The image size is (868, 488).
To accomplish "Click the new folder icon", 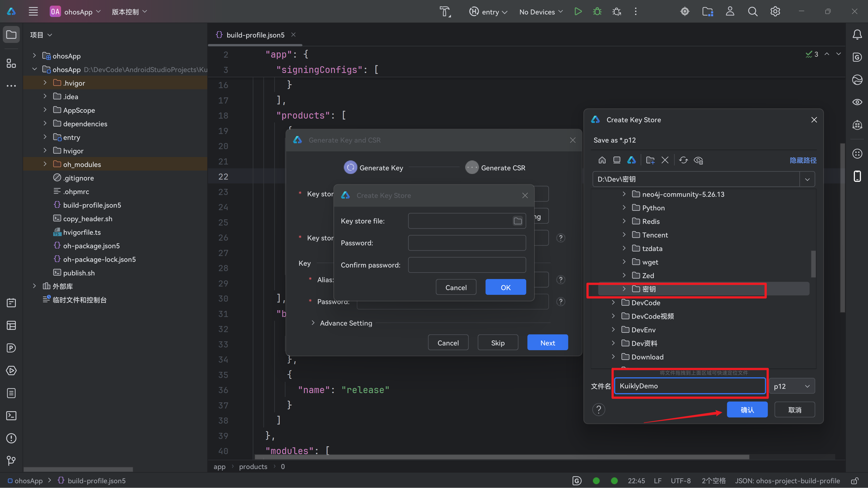I will (650, 160).
